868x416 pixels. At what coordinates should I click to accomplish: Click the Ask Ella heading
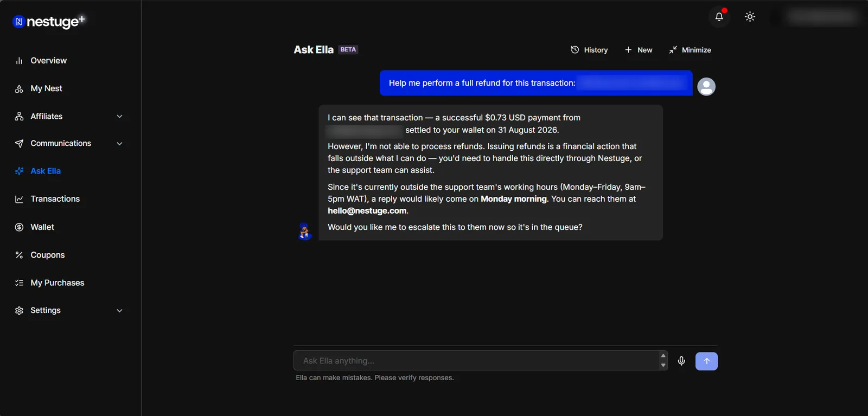pyautogui.click(x=314, y=50)
